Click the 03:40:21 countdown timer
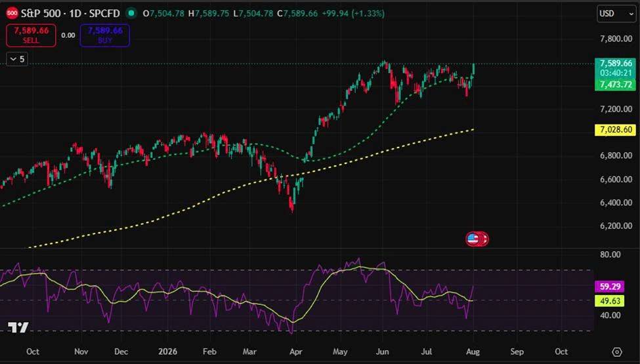This screenshot has height=364, width=640. 616,73
